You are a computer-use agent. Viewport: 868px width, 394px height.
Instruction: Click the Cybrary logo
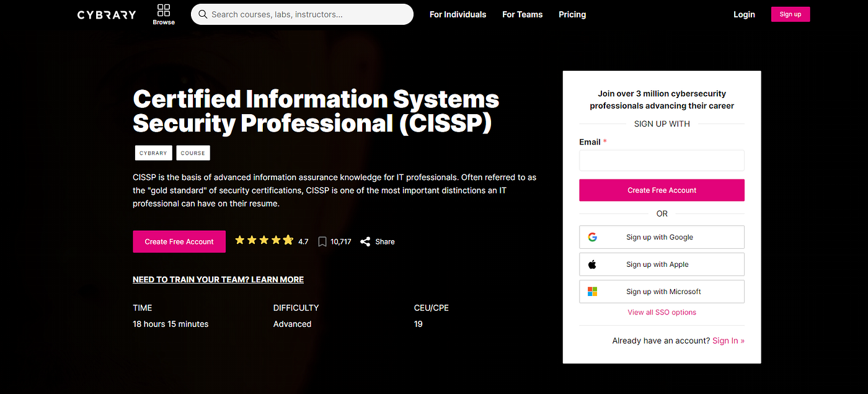coord(106,15)
